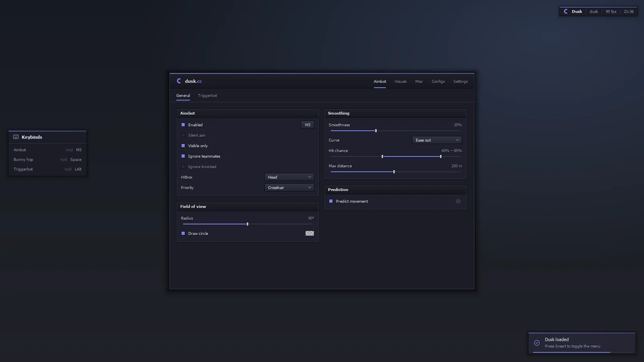
Task: Click the Hit chance upper handle at 85%
Action: click(x=441, y=156)
